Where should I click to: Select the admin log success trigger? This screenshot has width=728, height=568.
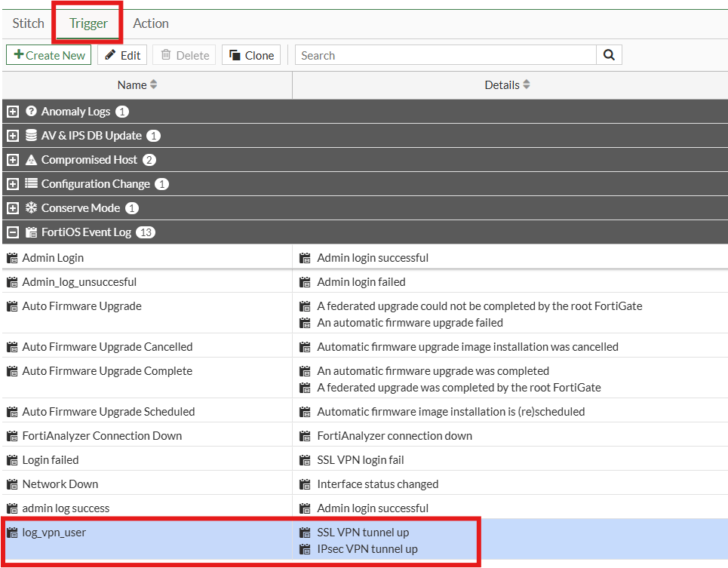click(66, 508)
